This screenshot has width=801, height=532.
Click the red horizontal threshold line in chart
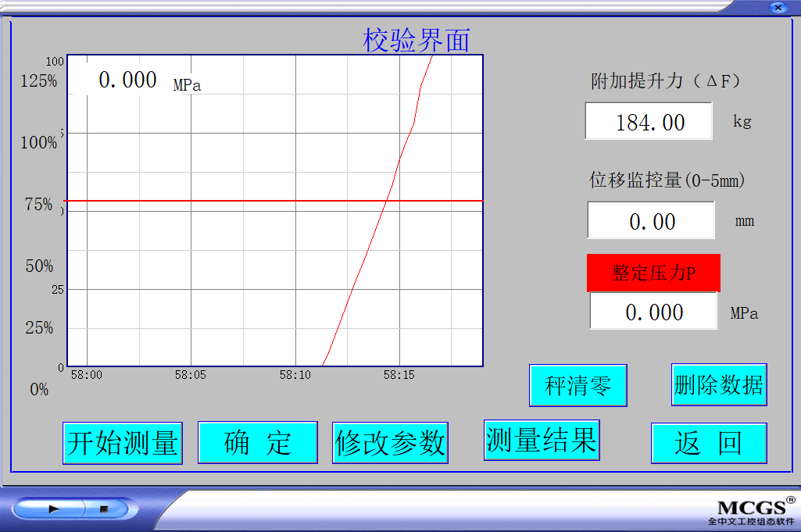click(234, 201)
